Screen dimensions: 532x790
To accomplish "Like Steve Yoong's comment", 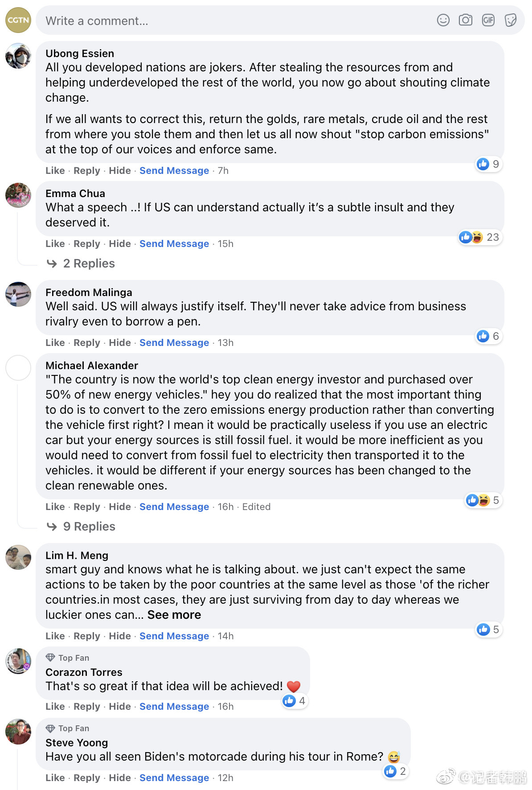I will (55, 778).
